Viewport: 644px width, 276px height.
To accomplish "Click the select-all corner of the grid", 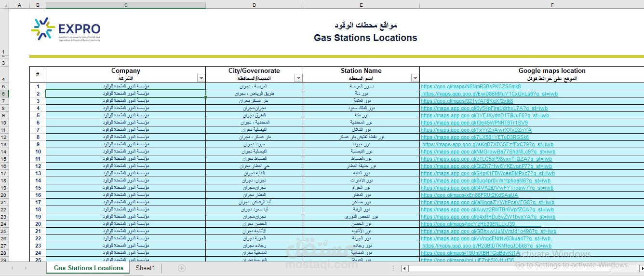I will tap(4, 5).
